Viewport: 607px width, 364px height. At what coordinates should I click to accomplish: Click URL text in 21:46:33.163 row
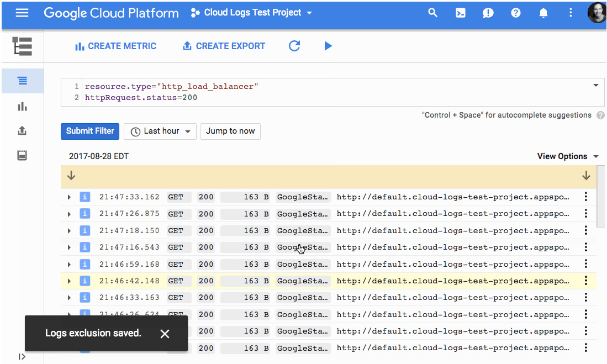pyautogui.click(x=453, y=298)
